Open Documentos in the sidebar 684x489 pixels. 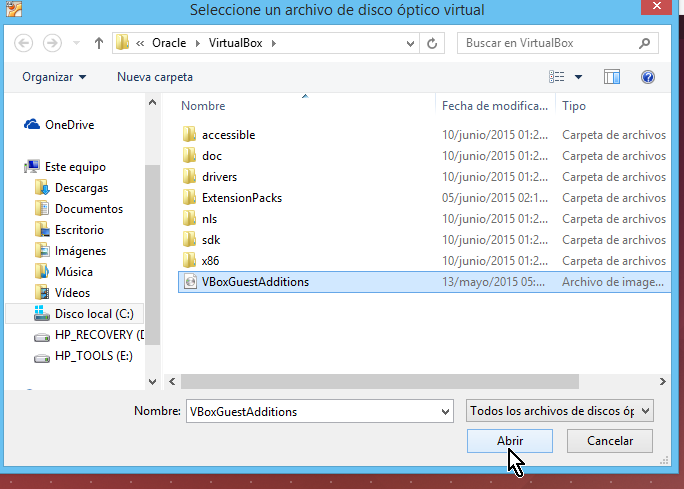(79, 209)
